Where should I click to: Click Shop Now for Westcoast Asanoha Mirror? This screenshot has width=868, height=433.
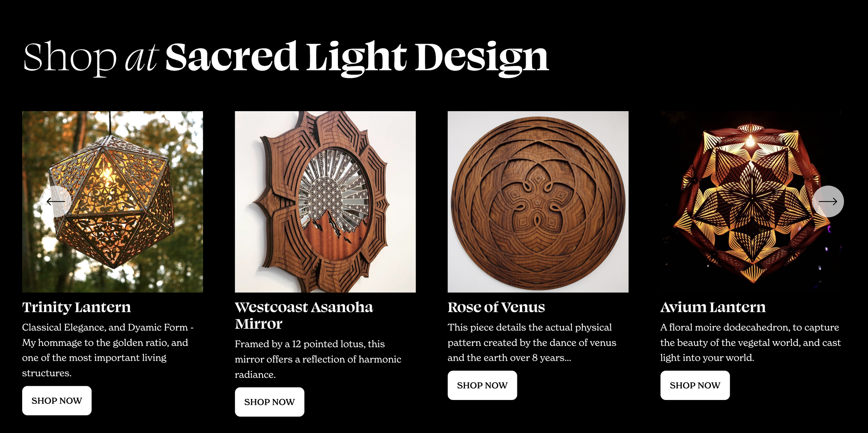[x=269, y=402]
